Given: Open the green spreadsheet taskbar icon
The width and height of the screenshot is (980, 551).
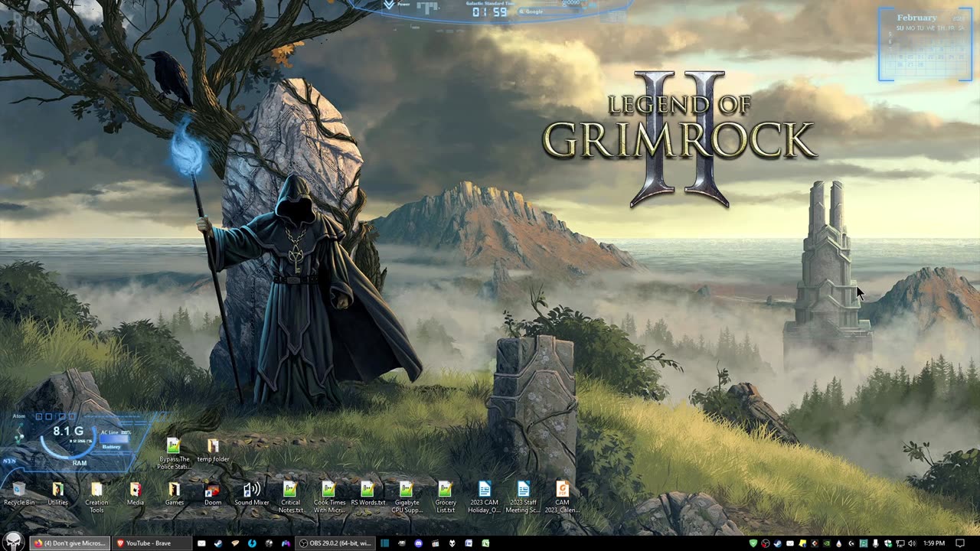Looking at the screenshot, I should click(x=485, y=543).
